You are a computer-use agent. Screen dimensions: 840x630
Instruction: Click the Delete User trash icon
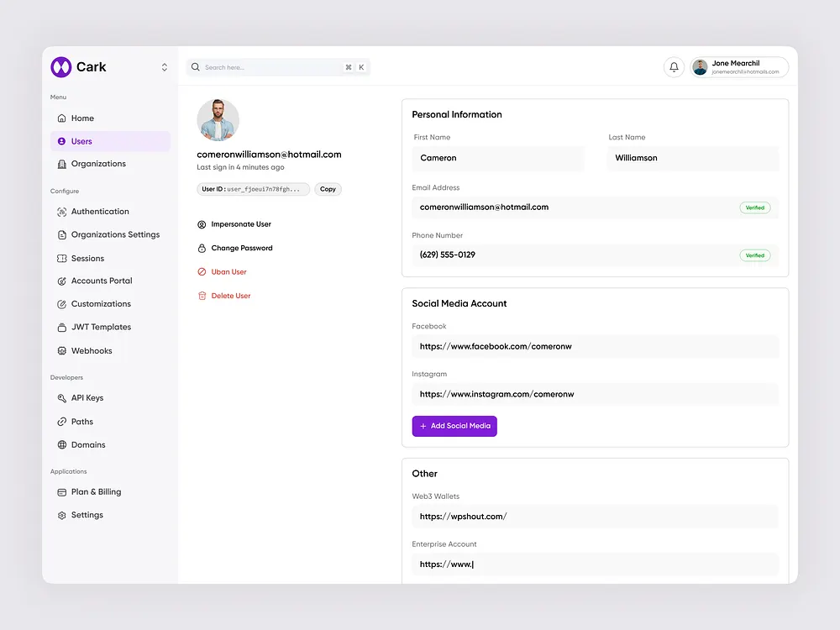[x=202, y=295]
